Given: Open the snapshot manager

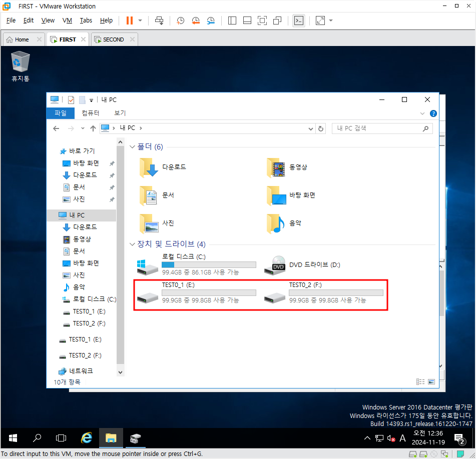Looking at the screenshot, I should click(x=211, y=20).
